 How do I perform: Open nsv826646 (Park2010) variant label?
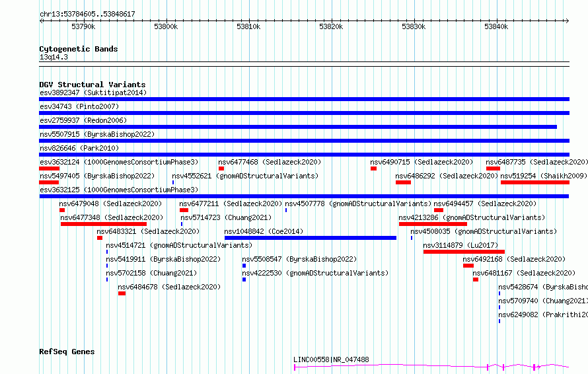click(x=79, y=148)
